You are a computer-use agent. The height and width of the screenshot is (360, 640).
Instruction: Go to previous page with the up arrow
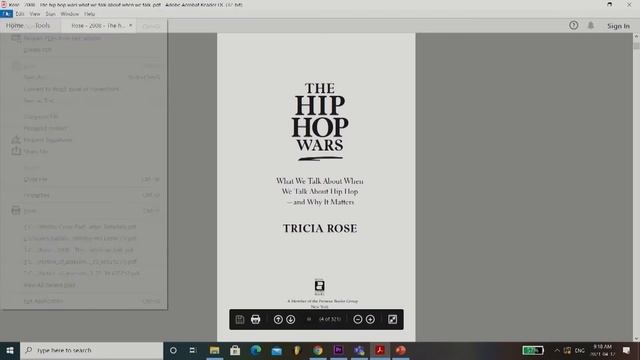coord(278,319)
